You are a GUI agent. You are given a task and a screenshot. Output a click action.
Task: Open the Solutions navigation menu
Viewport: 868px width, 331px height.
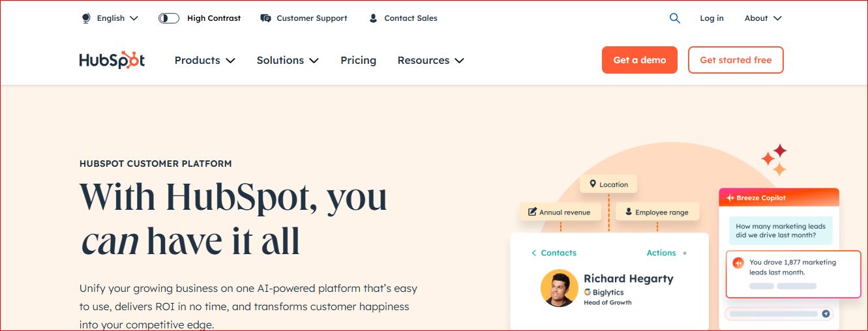(288, 60)
